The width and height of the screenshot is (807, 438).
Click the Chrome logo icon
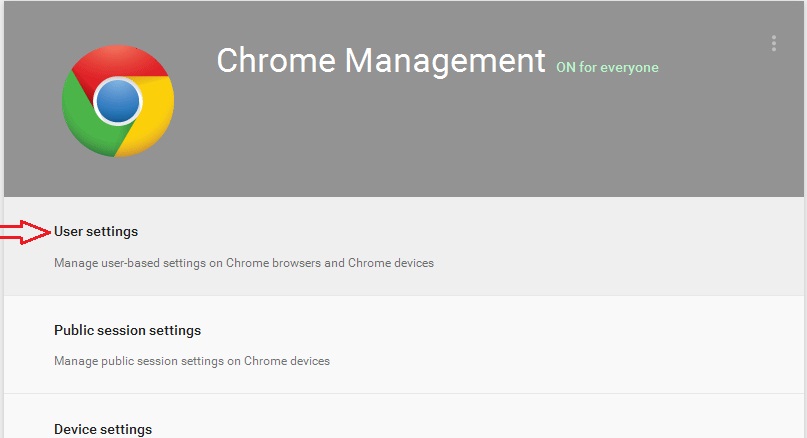(x=118, y=101)
